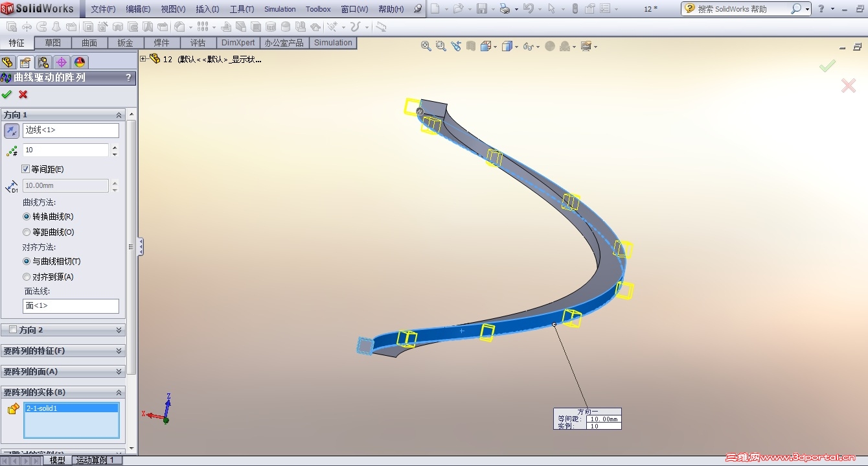Open the 文件(F) menu

click(x=103, y=9)
